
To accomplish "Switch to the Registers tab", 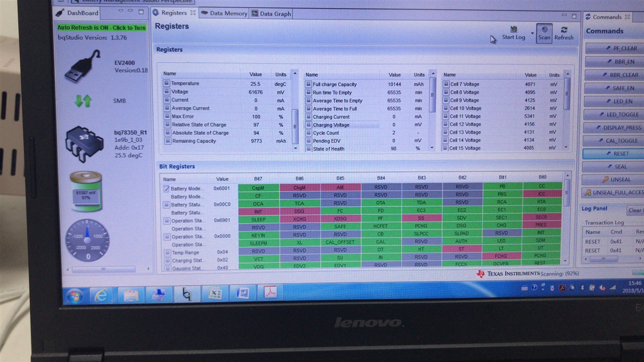I will click(174, 13).
